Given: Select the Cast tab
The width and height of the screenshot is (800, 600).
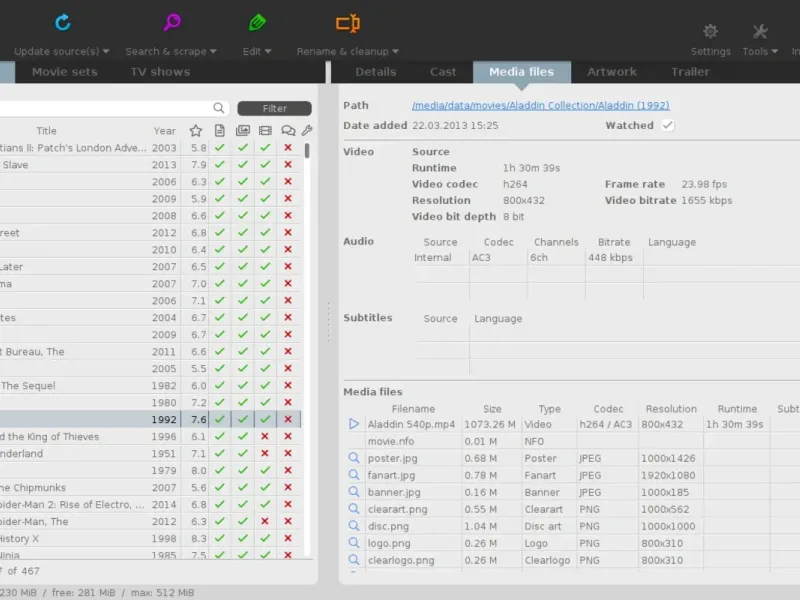Looking at the screenshot, I should 443,72.
